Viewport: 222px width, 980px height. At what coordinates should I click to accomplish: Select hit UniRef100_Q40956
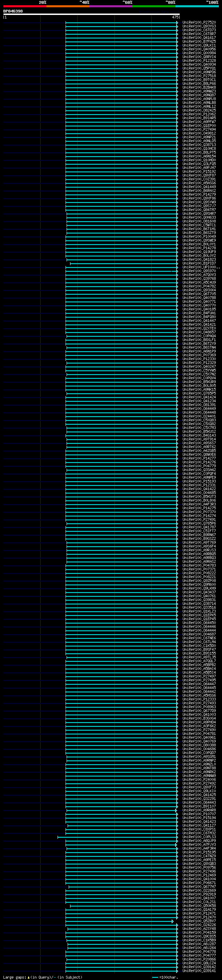(x=199, y=49)
